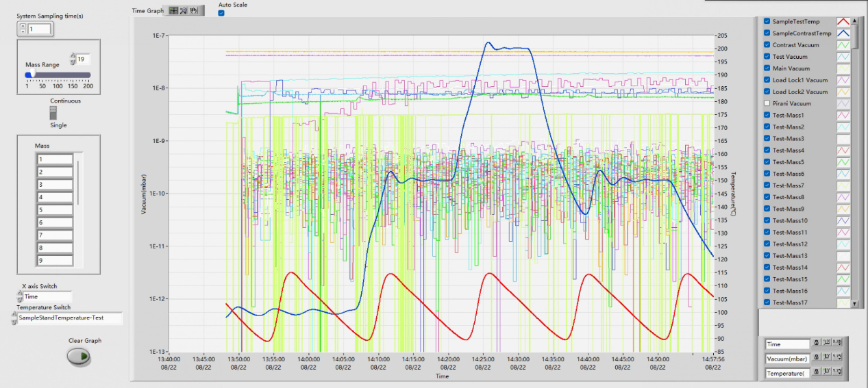Screen dimensions: 868x388
Task: Click the Test-Mass17 legend label
Action: pos(790,302)
